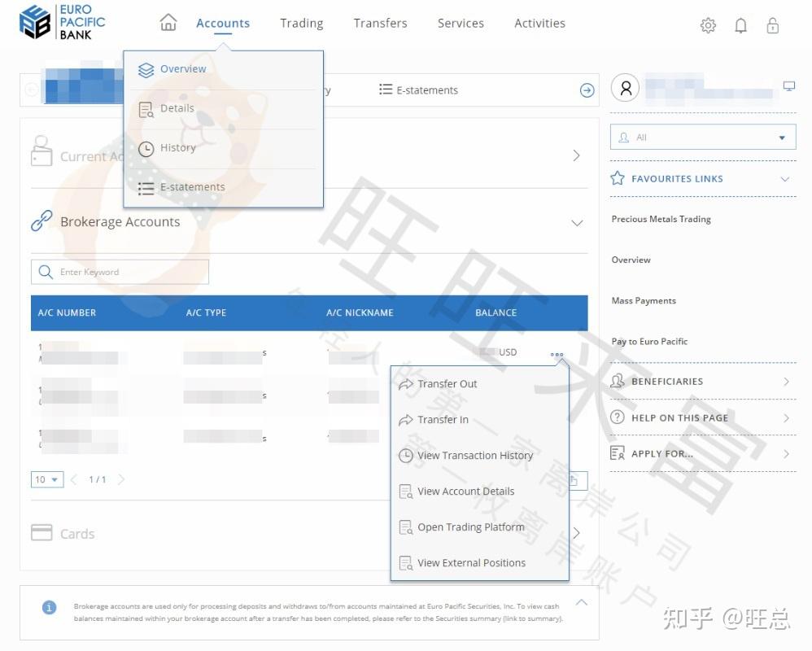Select Overview in the Accounts dropdown
Image resolution: width=812 pixels, height=651 pixels.
click(x=223, y=69)
